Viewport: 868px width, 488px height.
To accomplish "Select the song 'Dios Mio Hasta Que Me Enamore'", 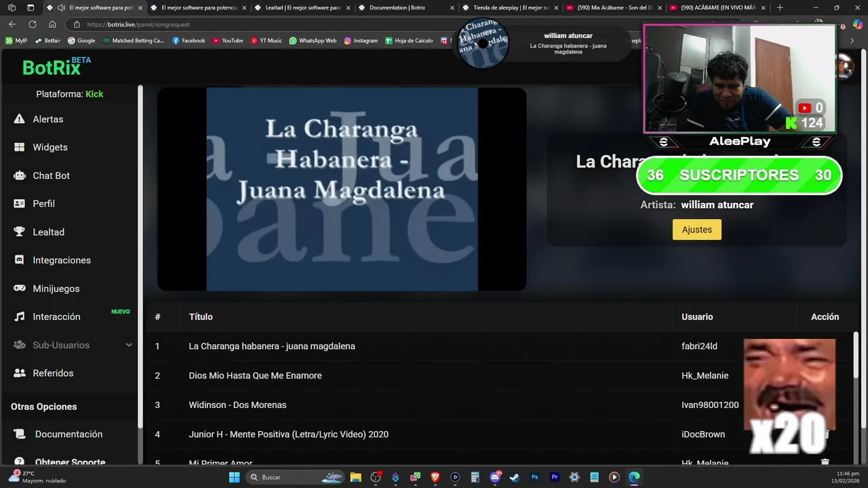I will (255, 375).
